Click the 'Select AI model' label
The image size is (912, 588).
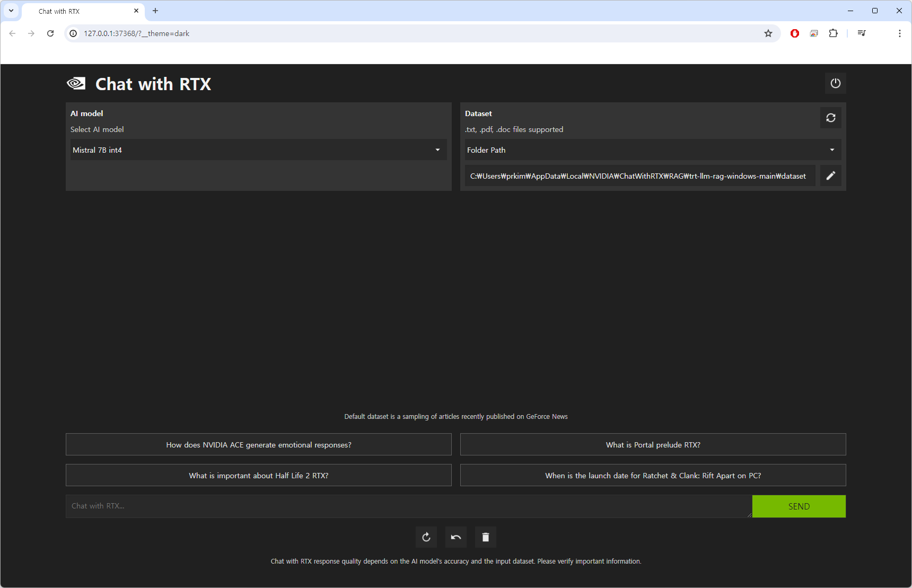tap(97, 129)
